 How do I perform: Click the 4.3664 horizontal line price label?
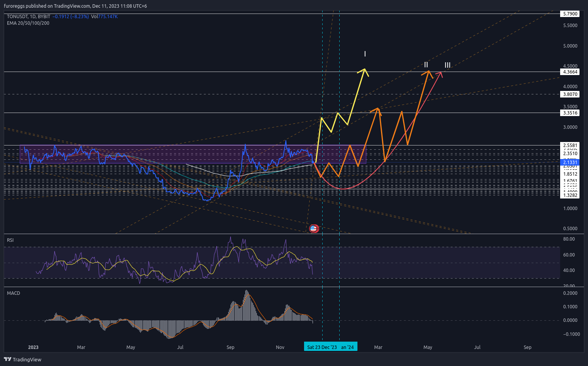(x=570, y=72)
